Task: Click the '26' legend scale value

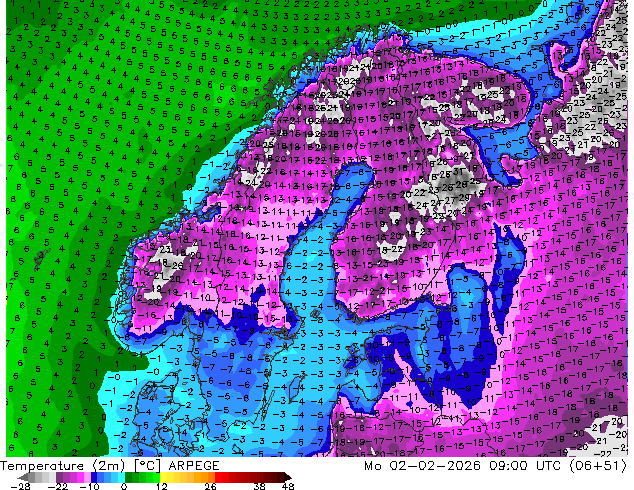Action: pyautogui.click(x=210, y=486)
